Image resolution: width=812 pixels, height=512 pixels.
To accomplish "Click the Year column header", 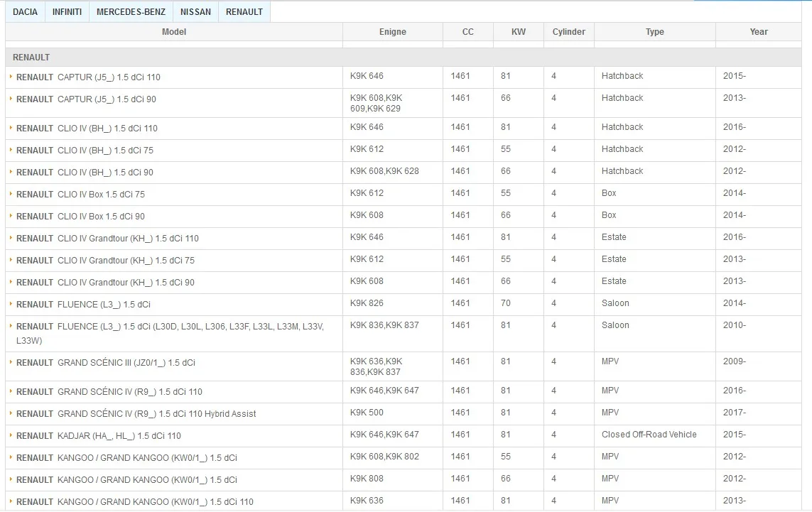I will point(758,32).
